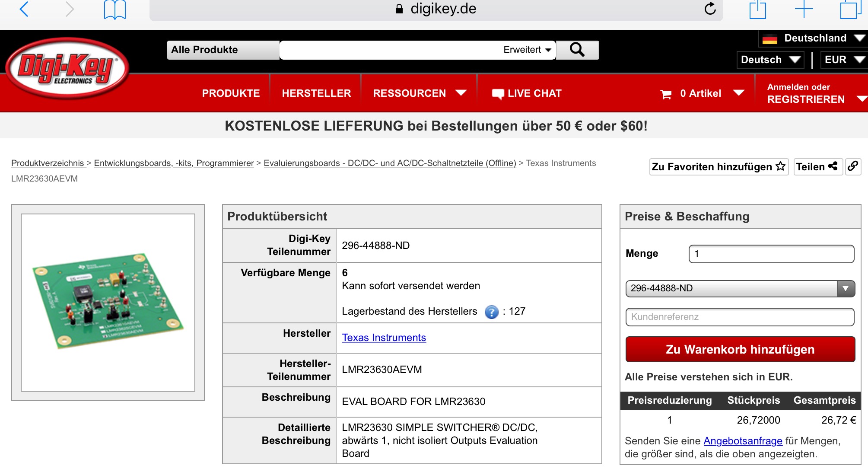Click the Kundenreferenz input field
Viewport: 868px width, 469px height.
(740, 317)
